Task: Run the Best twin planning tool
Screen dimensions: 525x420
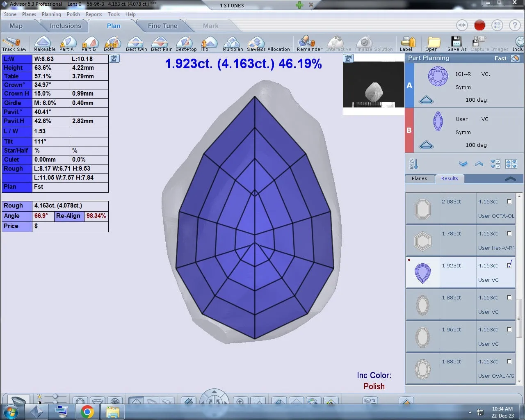Action: coord(136,44)
